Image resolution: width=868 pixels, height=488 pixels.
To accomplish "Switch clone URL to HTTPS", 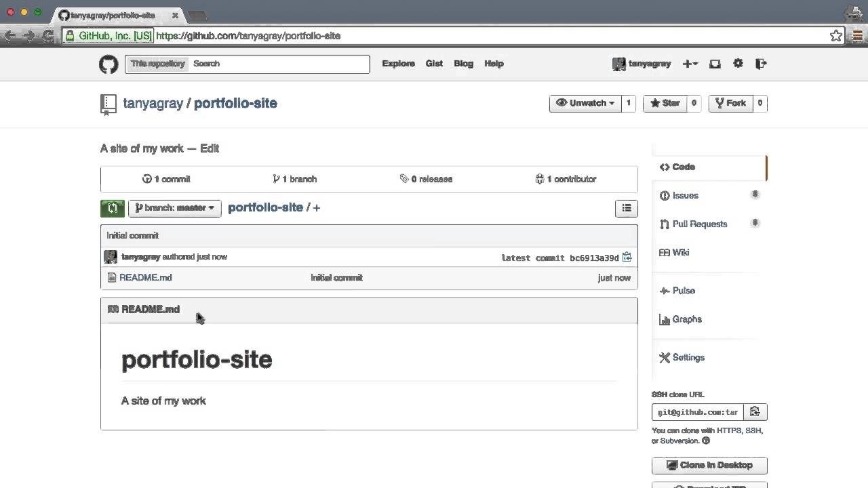I will pyautogui.click(x=729, y=430).
